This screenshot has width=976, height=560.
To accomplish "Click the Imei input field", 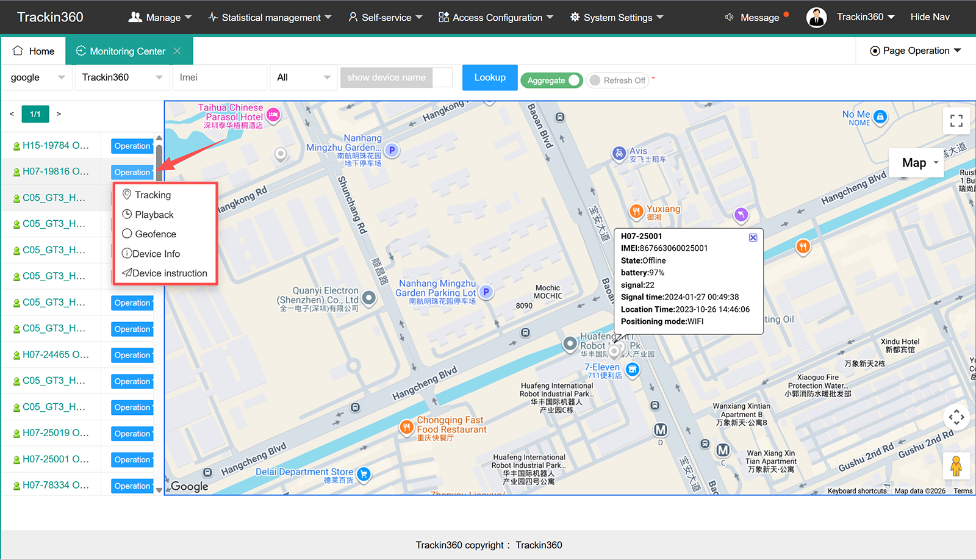I will [x=220, y=77].
